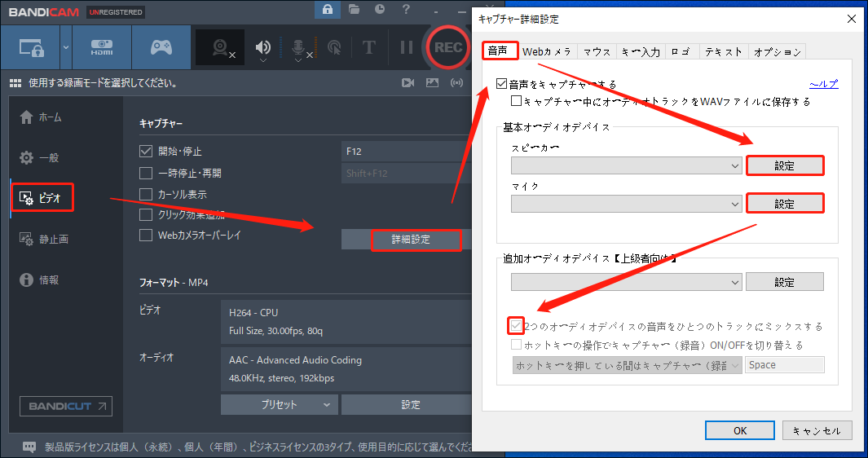Open the hotkey capture behavior dropdown
The width and height of the screenshot is (868, 458).
coord(628,366)
